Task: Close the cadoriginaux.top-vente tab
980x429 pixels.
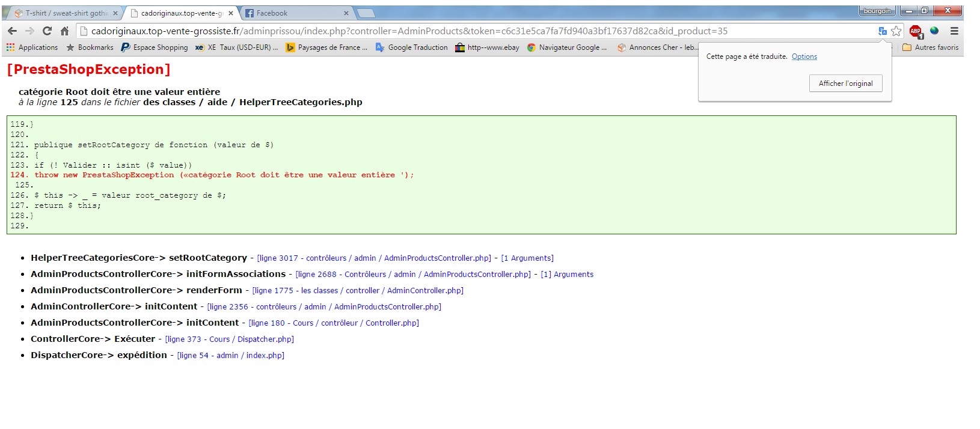Action: coord(231,13)
